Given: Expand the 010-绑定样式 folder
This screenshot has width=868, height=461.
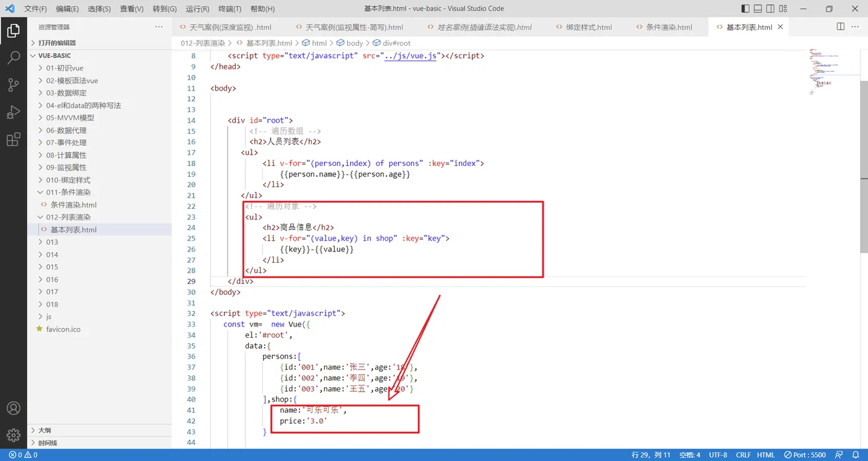Looking at the screenshot, I should point(99,180).
